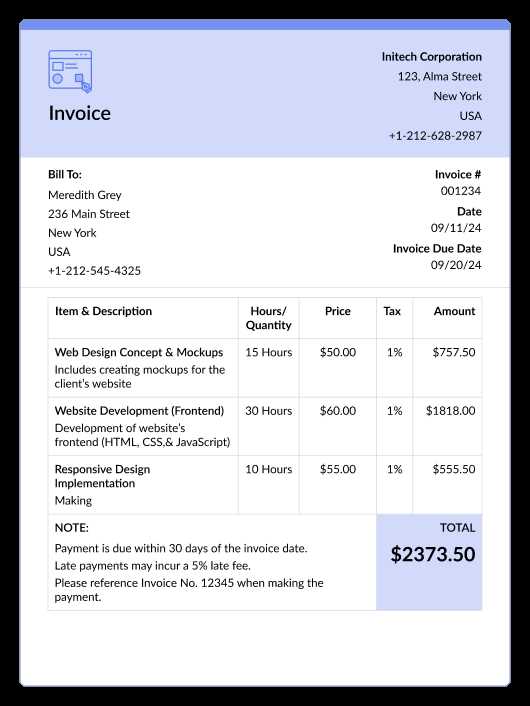Click the description "Making" under Responsive Design
The width and height of the screenshot is (530, 706).
coord(73,501)
